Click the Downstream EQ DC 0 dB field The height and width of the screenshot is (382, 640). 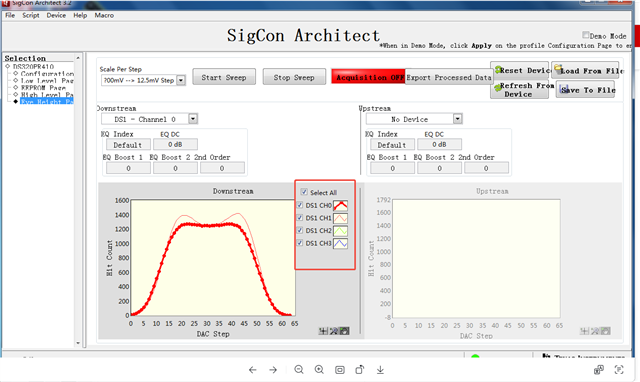click(x=176, y=144)
